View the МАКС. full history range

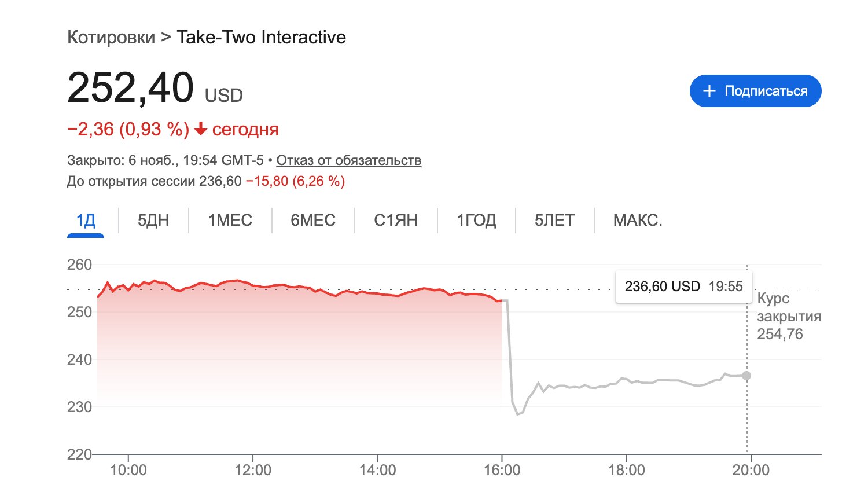coord(638,220)
